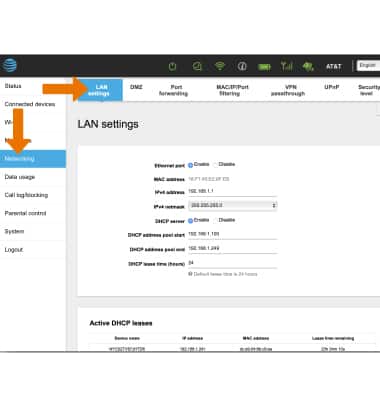Open Parental control in the sidebar

pyautogui.click(x=25, y=213)
